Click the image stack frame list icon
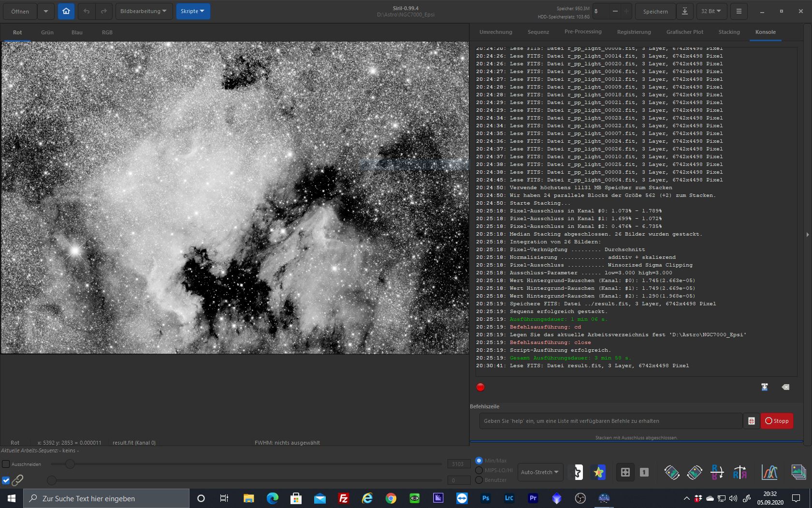812x508 pixels. tap(798, 472)
